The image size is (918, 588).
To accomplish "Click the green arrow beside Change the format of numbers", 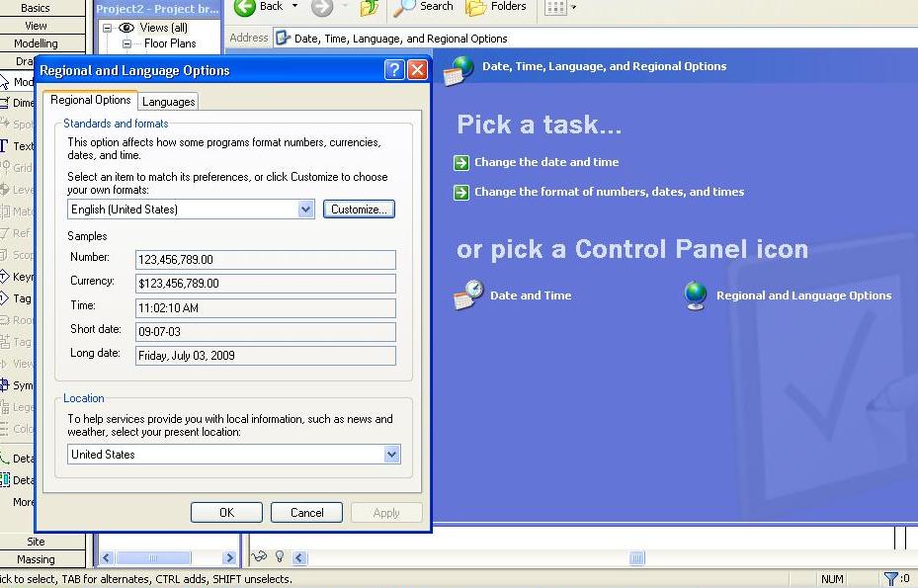I will [461, 192].
